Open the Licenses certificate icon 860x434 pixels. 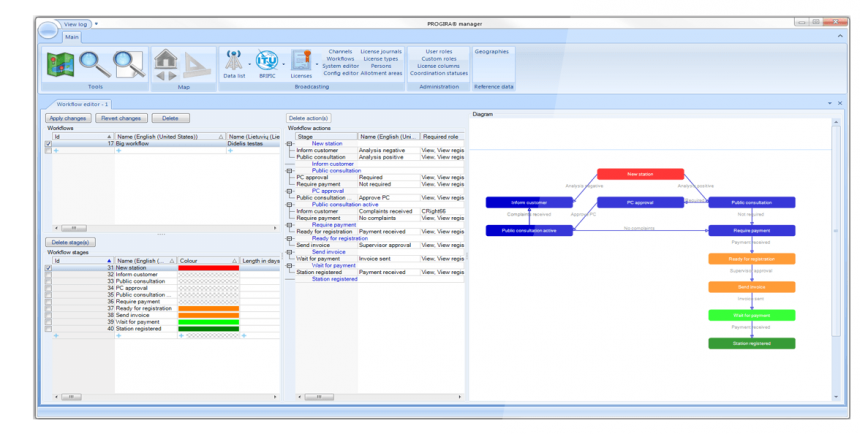point(301,60)
